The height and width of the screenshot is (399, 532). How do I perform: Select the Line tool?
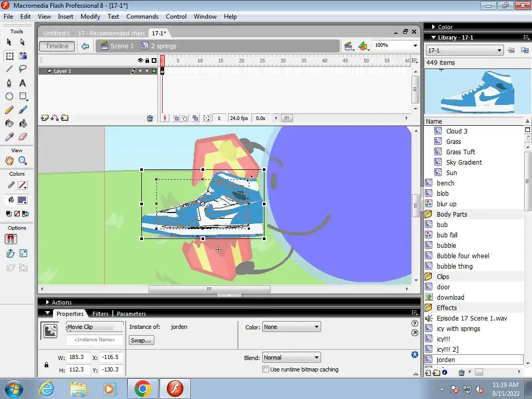pyautogui.click(x=9, y=69)
